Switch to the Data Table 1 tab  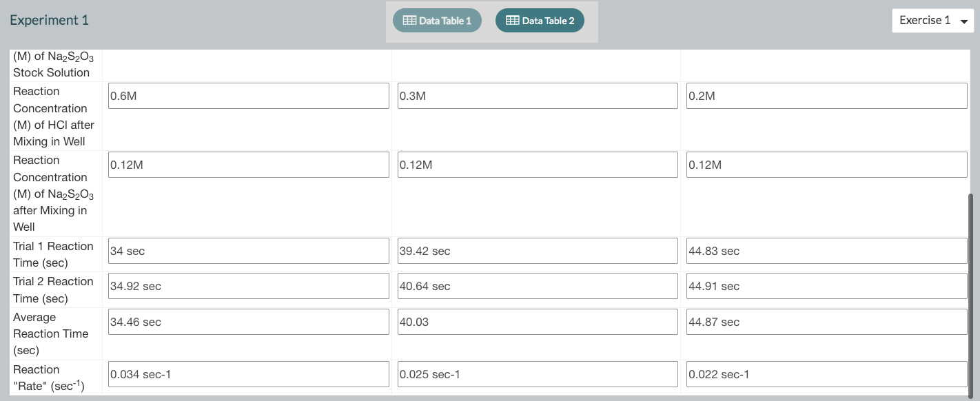[x=437, y=20]
